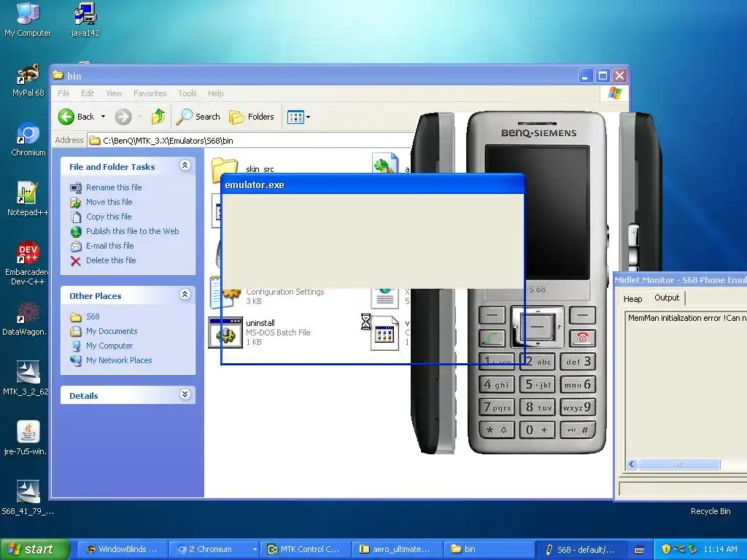Screen dimensions: 747x560
Task: Open the View menu
Action: 114,93
